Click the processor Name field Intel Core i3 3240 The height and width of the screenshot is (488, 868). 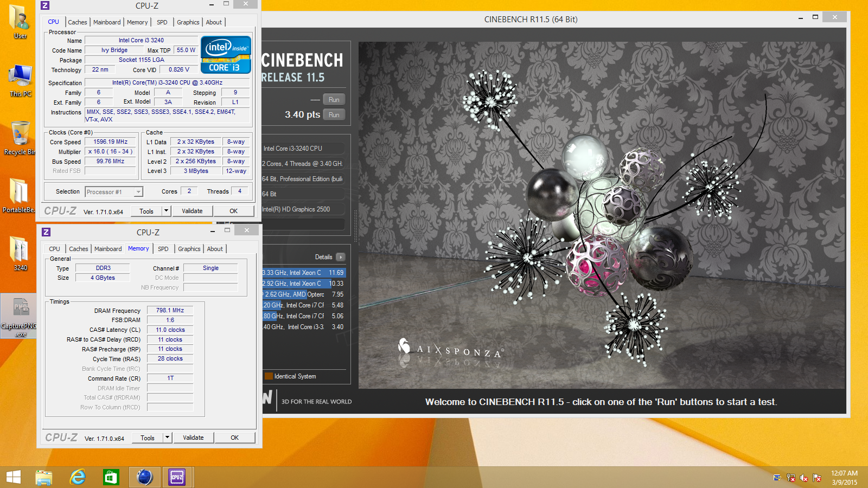tap(141, 40)
